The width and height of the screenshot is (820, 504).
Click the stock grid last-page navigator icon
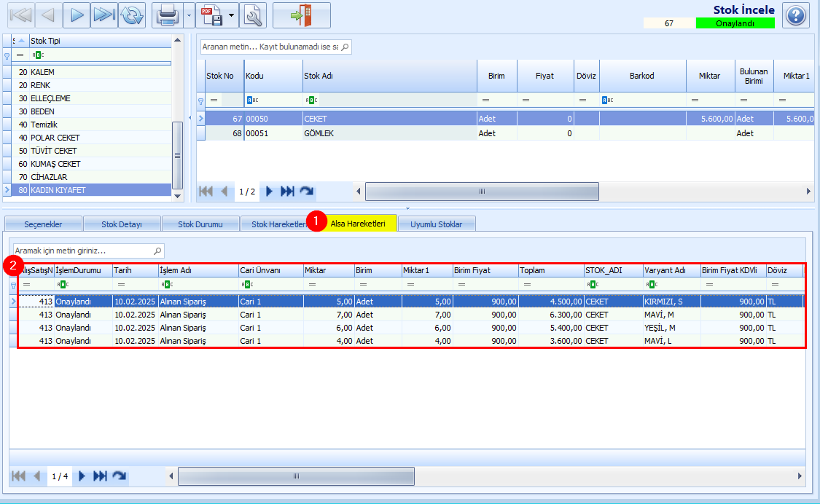point(287,192)
